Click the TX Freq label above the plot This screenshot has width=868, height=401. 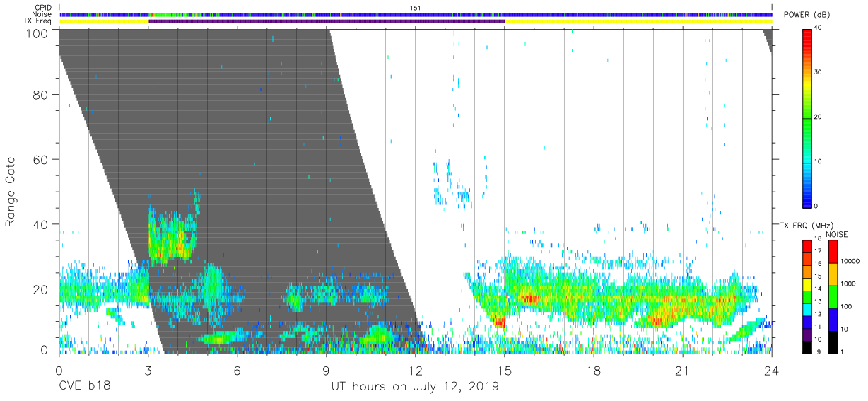coord(37,21)
